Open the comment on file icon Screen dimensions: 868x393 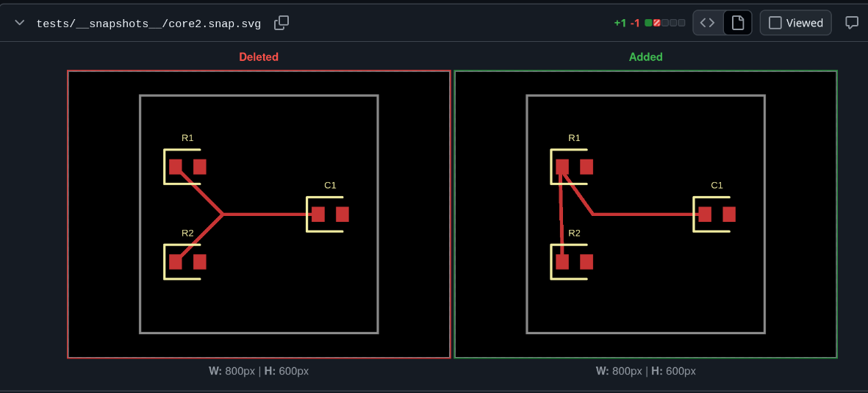(851, 23)
